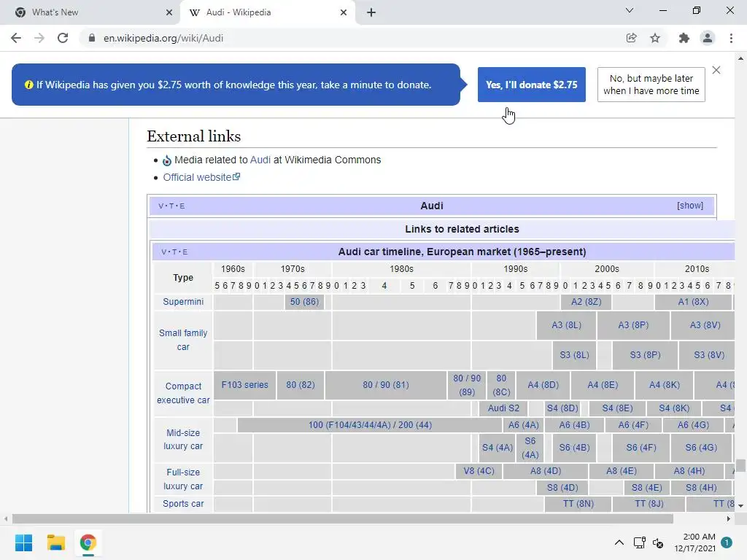This screenshot has height=560, width=747.
Task: Open Official website external link
Action: (x=201, y=177)
